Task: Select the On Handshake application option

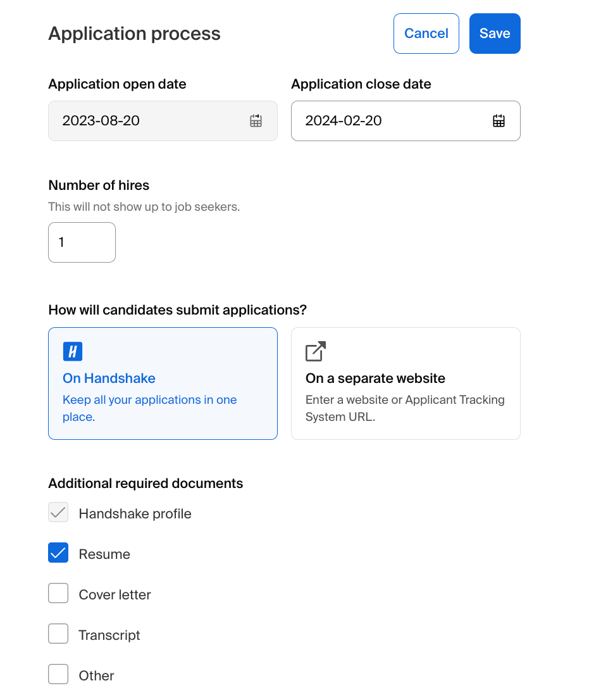Action: [x=163, y=383]
